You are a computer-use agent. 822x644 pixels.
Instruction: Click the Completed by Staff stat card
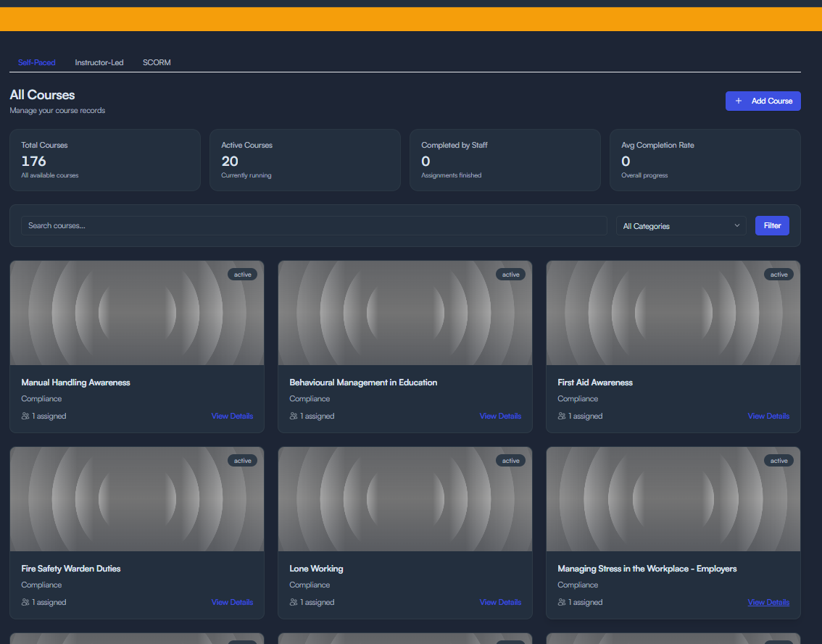pyautogui.click(x=505, y=160)
